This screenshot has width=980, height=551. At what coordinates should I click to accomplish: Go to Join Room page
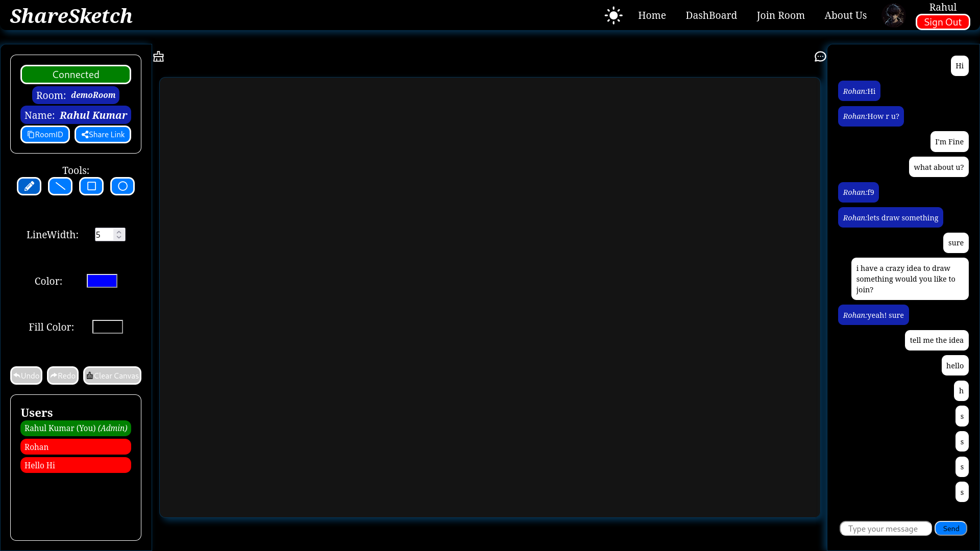780,15
